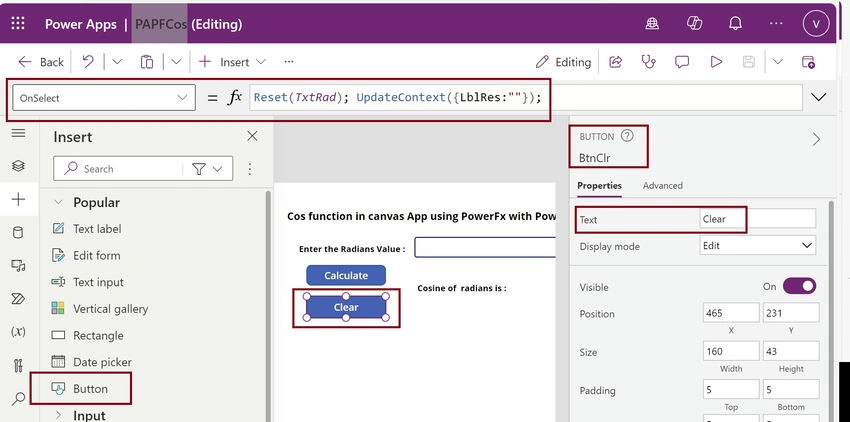
Task: Open Power Automate icon in rail
Action: coord(18,299)
